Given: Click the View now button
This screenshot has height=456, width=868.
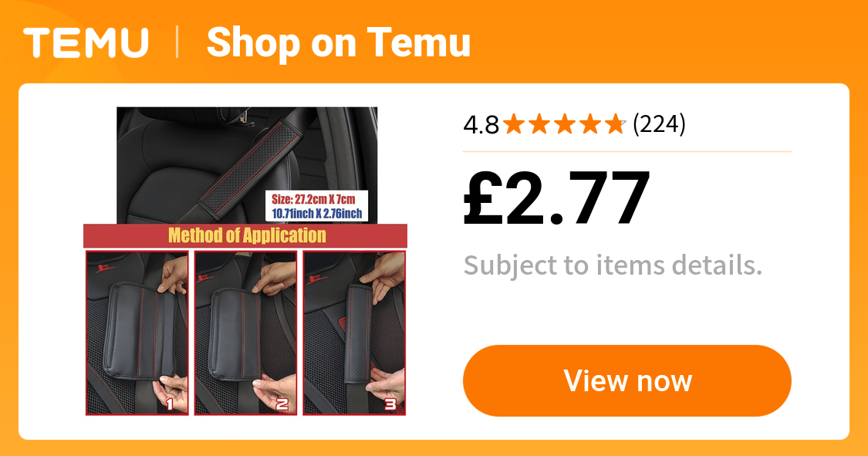Looking at the screenshot, I should click(627, 380).
